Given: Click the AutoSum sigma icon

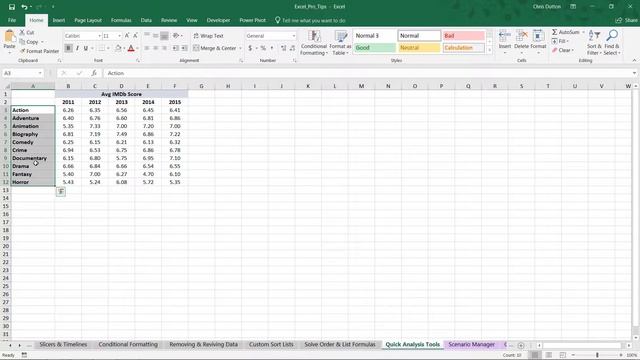Looking at the screenshot, I should tap(555, 32).
